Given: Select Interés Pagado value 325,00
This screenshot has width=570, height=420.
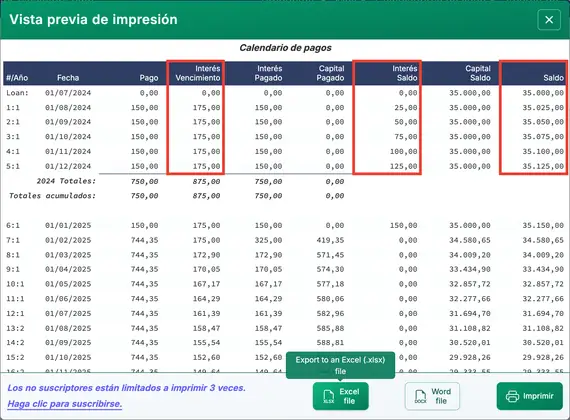Looking at the screenshot, I should tap(268, 240).
